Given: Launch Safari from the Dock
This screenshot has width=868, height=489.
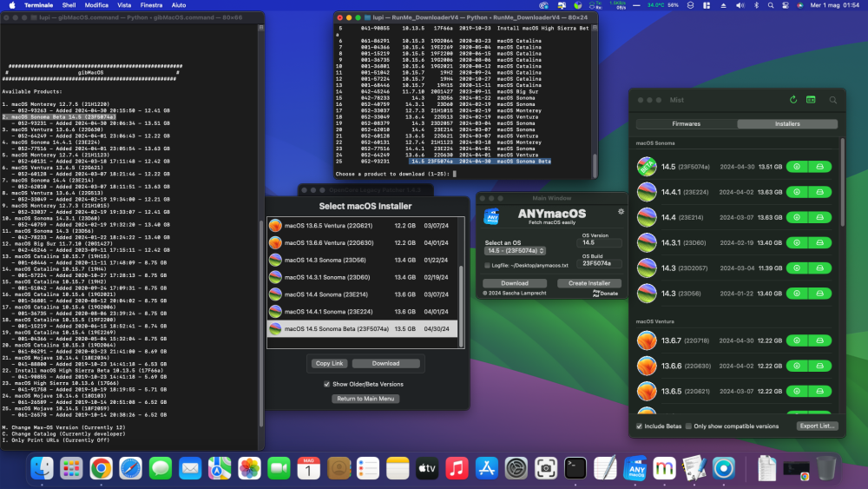Looking at the screenshot, I should pyautogui.click(x=131, y=468).
